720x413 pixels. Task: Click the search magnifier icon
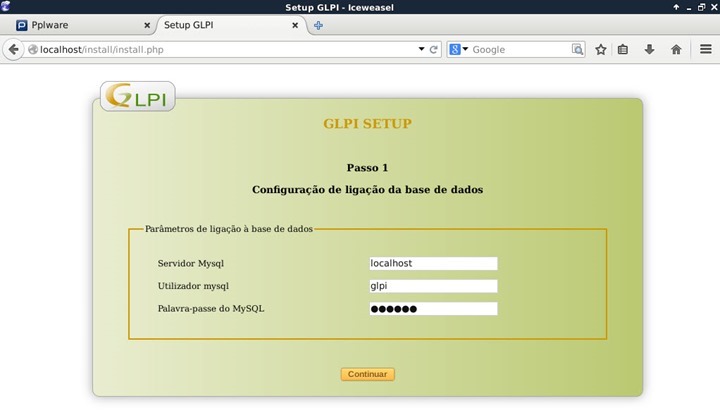click(x=577, y=49)
